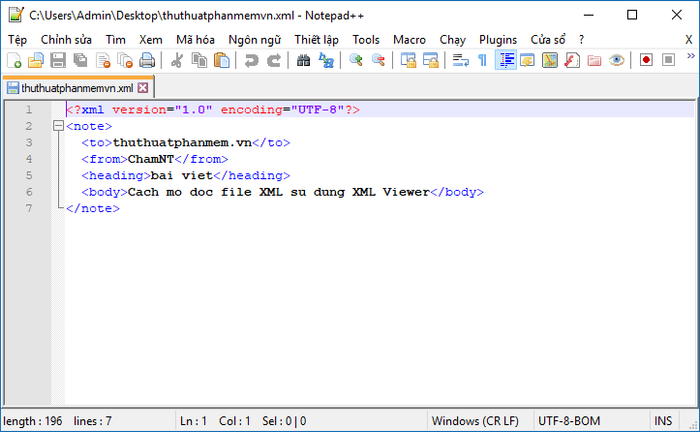Click the user-defined language icon

(x=528, y=60)
